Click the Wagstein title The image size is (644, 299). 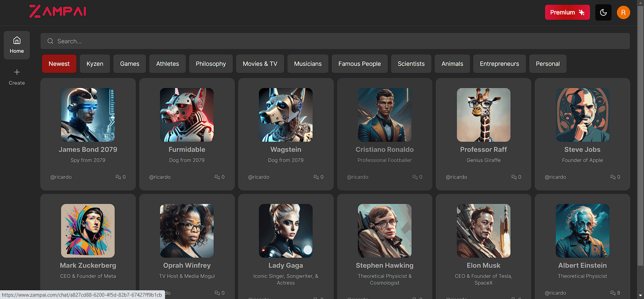point(286,149)
